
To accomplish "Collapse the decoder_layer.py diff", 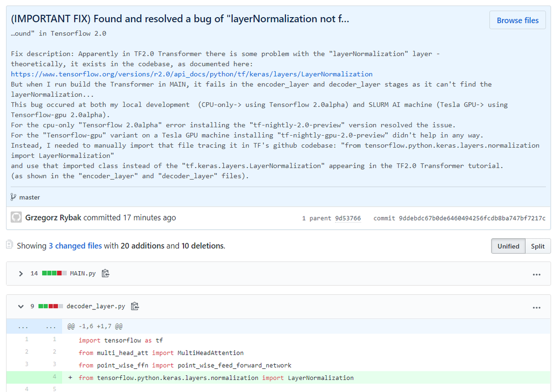I will tap(20, 307).
